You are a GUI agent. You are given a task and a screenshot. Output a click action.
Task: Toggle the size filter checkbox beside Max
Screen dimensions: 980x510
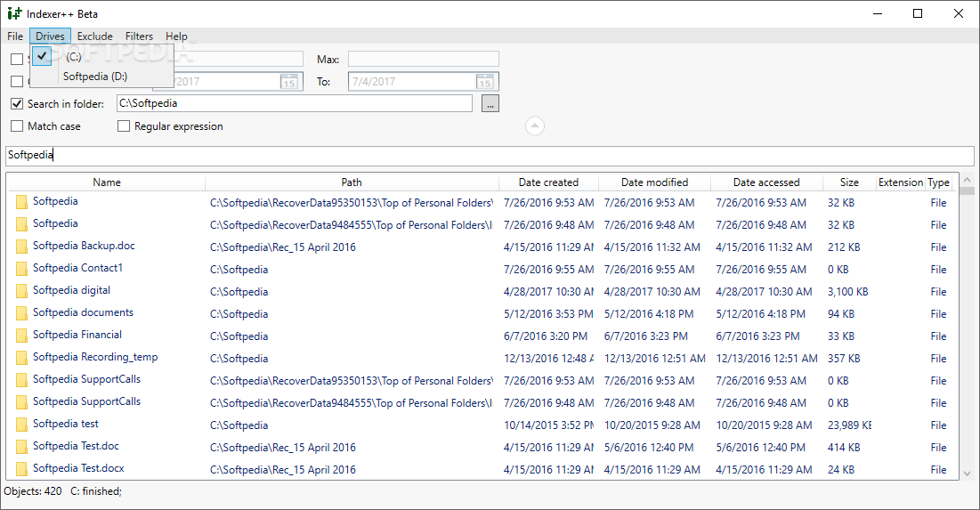[x=17, y=60]
